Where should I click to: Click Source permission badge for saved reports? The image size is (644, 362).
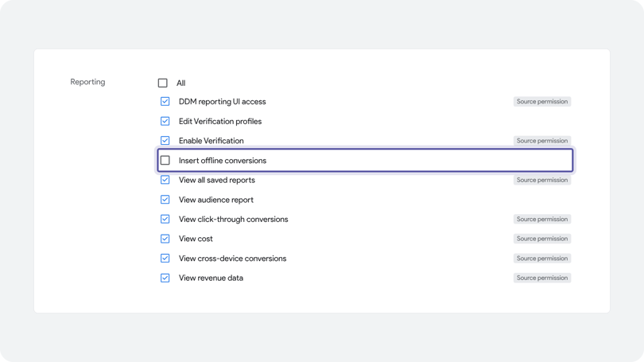point(542,180)
